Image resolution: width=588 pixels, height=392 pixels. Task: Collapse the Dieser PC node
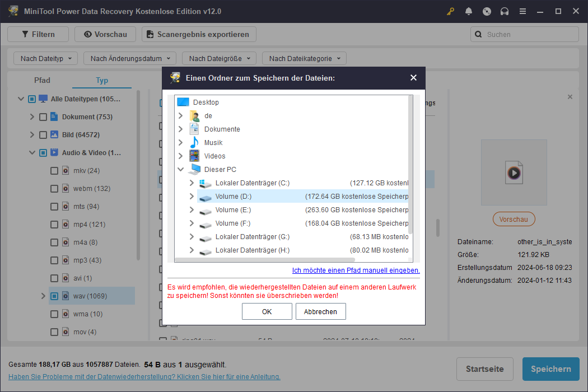(181, 170)
